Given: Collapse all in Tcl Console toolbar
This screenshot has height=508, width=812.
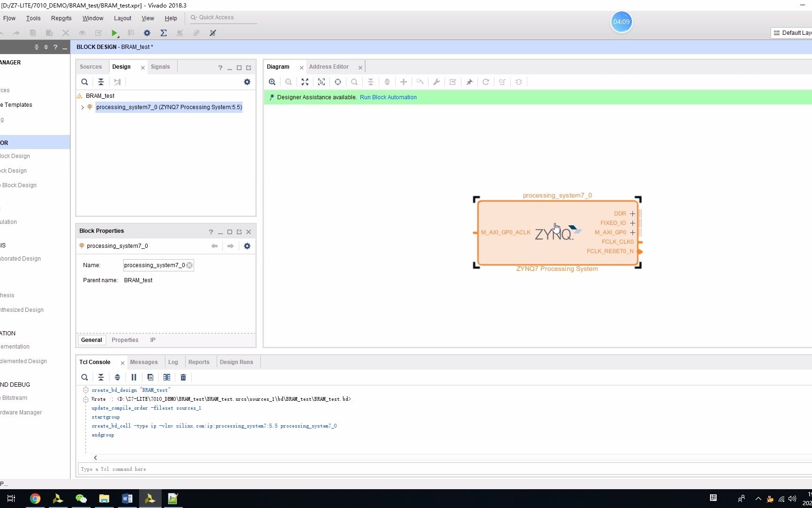Looking at the screenshot, I should click(101, 377).
